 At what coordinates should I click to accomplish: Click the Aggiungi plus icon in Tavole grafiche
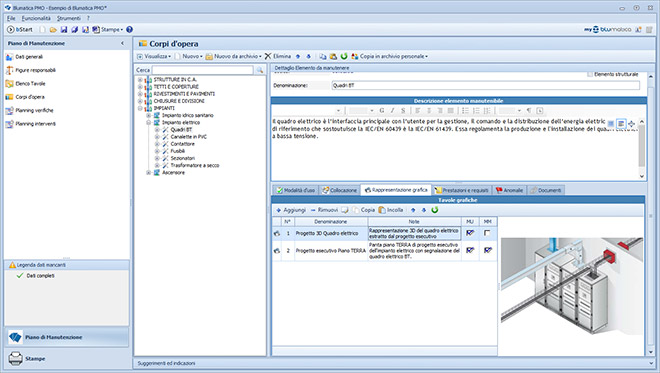tap(278, 210)
